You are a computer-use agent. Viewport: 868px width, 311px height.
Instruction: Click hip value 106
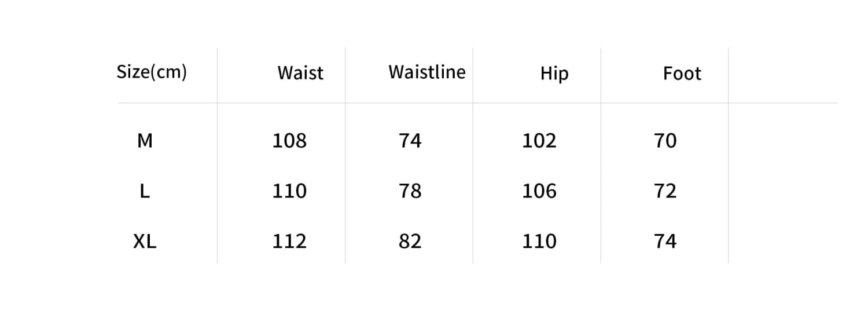click(539, 191)
